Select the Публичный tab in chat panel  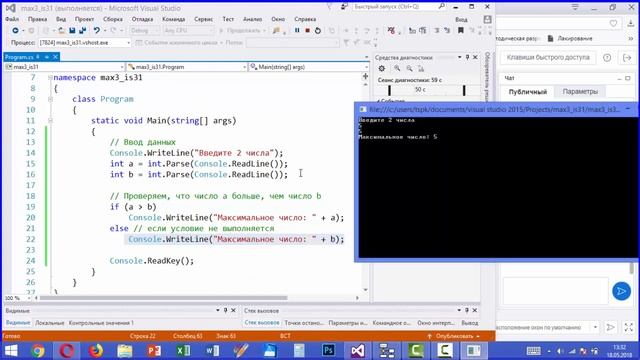[528, 92]
